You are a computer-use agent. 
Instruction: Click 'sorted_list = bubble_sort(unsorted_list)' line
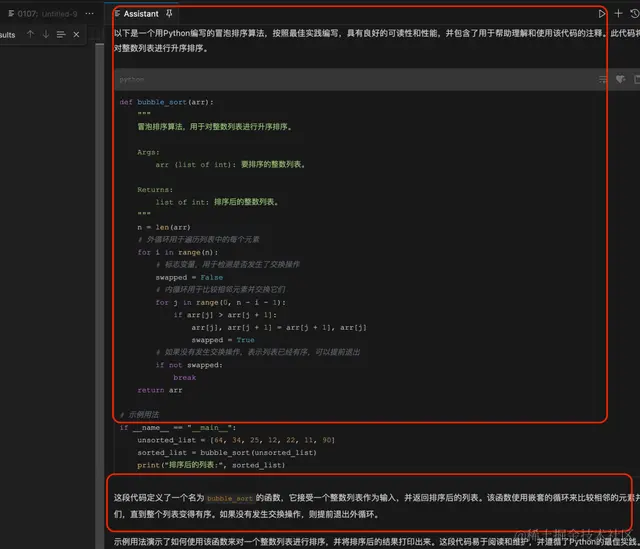pyautogui.click(x=227, y=453)
